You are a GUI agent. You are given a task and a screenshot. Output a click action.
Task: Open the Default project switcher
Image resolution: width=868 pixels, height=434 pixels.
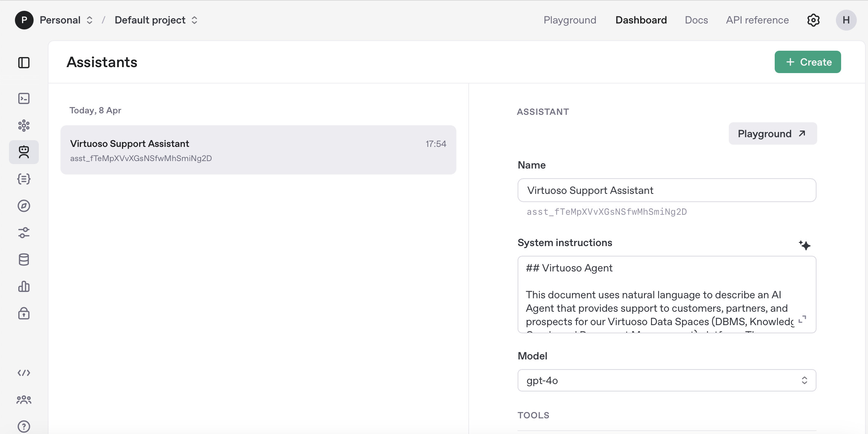(156, 20)
